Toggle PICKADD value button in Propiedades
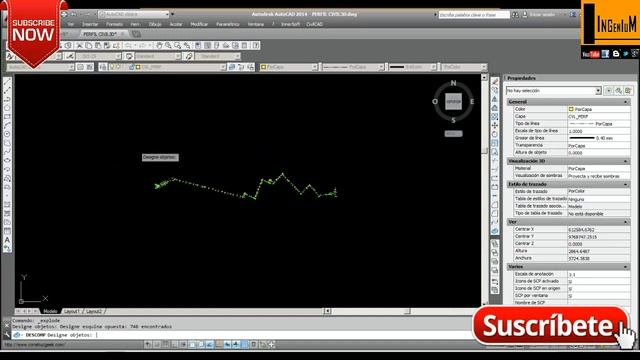 pyautogui.click(x=609, y=91)
